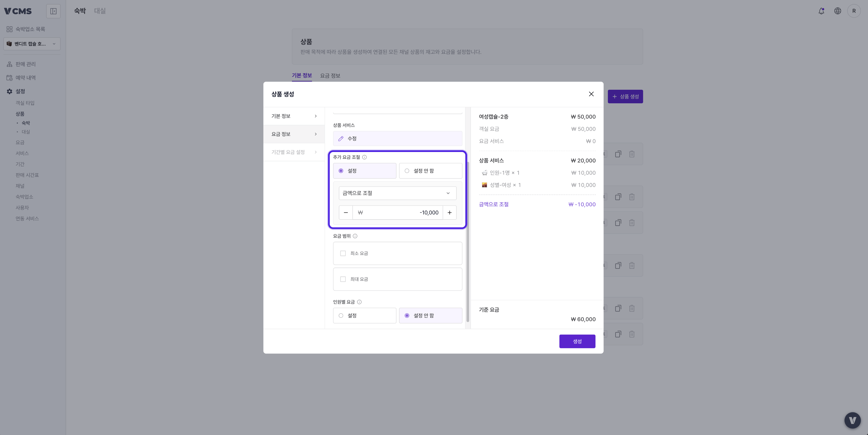This screenshot has height=435, width=868.
Task: Click the + 상품 생성 button behind the dialog
Action: pyautogui.click(x=625, y=97)
